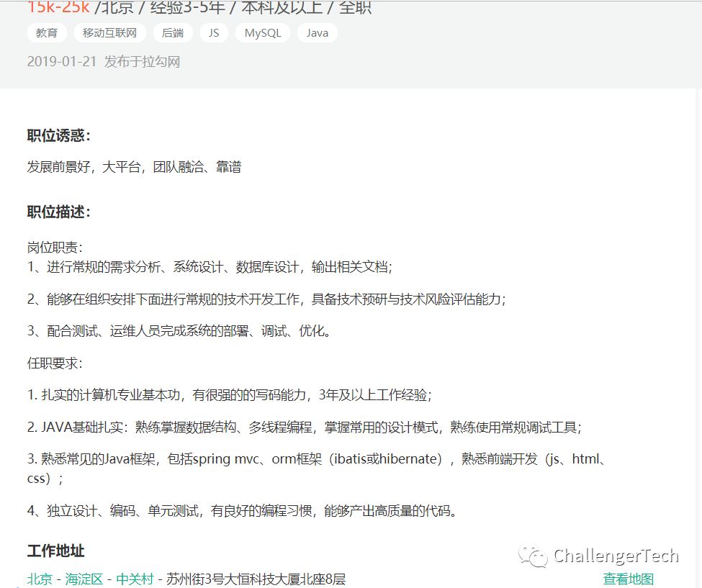Screen dimensions: 702x588
Task: Open the 北京 location link
Action: 40,579
